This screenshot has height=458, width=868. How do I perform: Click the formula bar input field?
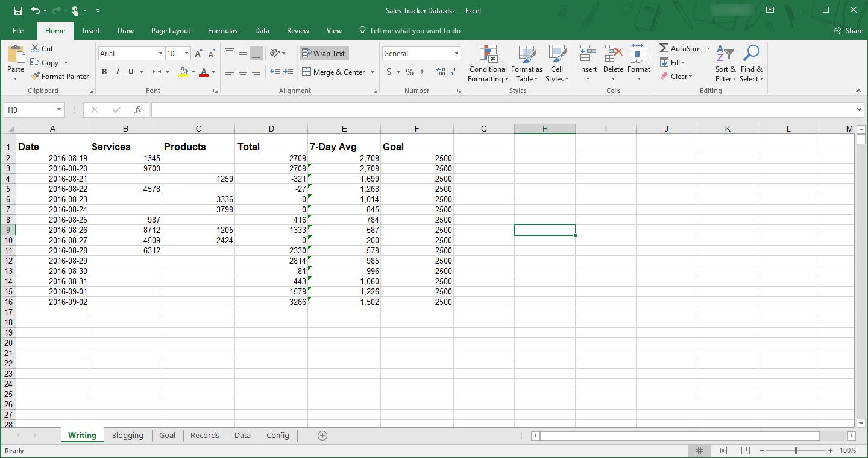point(503,110)
